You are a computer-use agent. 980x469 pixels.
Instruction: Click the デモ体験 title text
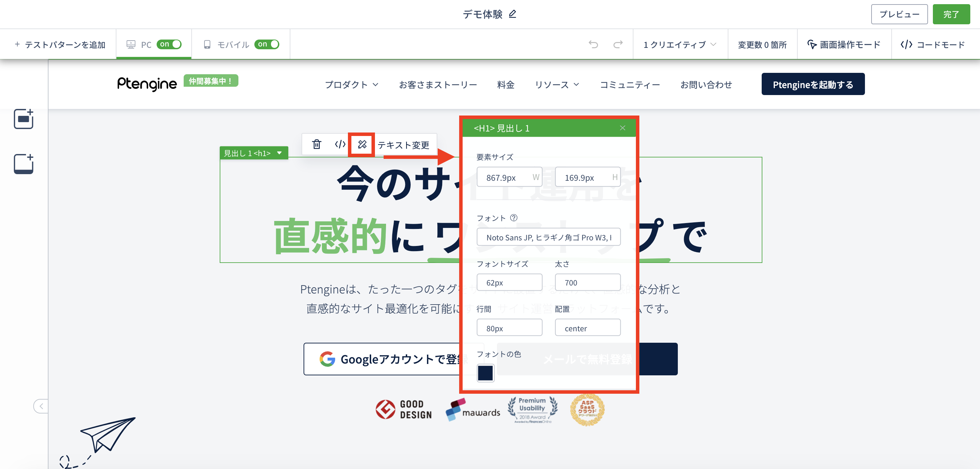[x=482, y=14]
